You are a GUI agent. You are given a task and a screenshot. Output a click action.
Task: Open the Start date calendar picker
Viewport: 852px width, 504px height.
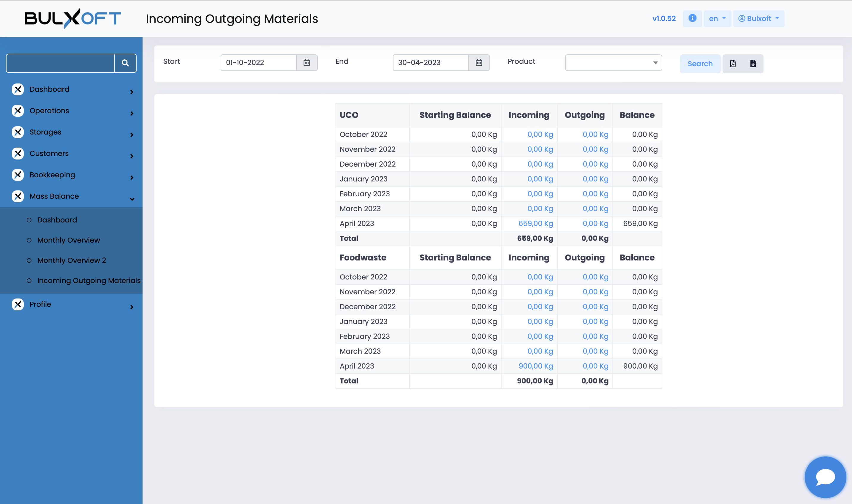coord(307,62)
